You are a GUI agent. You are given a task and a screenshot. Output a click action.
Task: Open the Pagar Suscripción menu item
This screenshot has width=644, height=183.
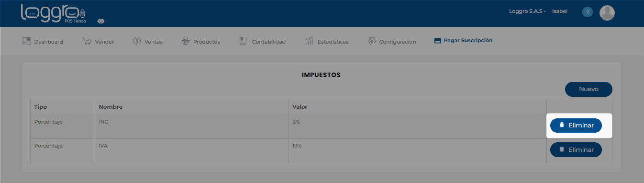click(463, 41)
